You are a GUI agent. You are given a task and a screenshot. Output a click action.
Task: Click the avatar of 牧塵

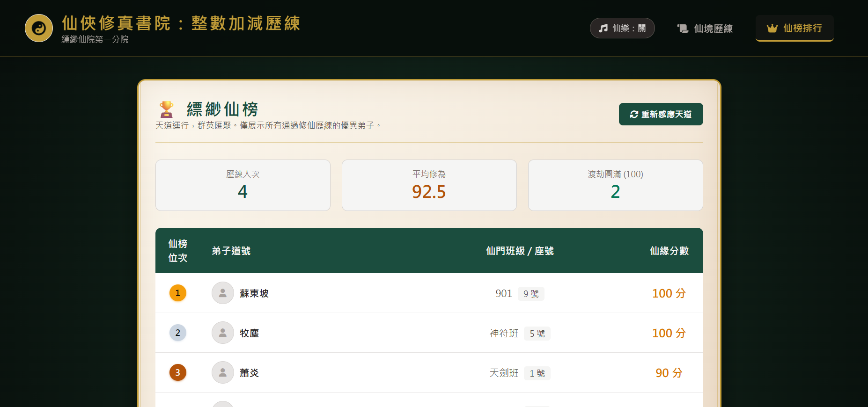pyautogui.click(x=223, y=333)
